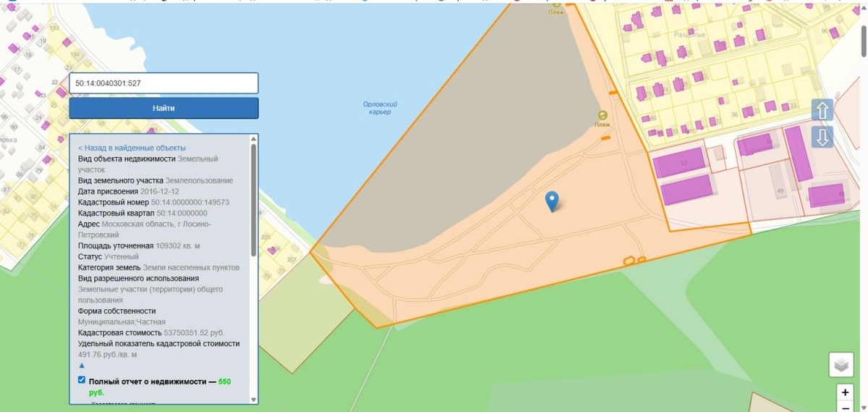Image resolution: width=868 pixels, height=412 pixels.
Task: Focus the cadastral number search field
Action: [x=163, y=83]
